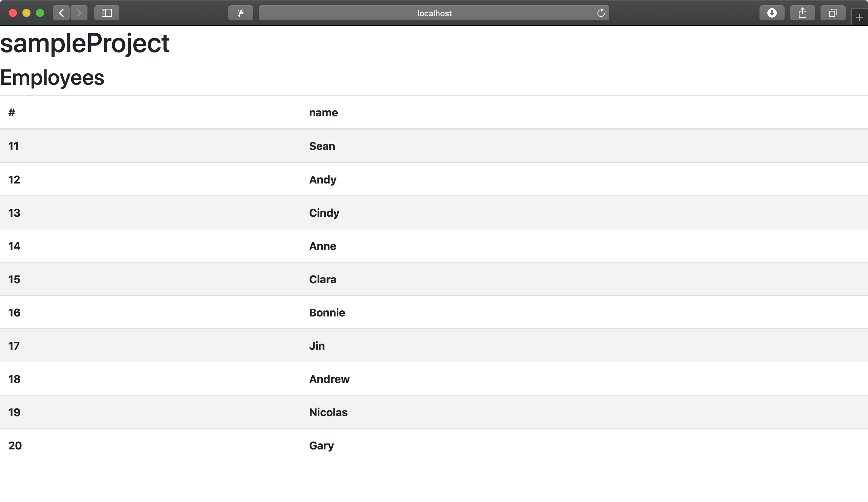Image resolution: width=868 pixels, height=502 pixels.
Task: Toggle the Safari sidebar button
Action: point(106,13)
